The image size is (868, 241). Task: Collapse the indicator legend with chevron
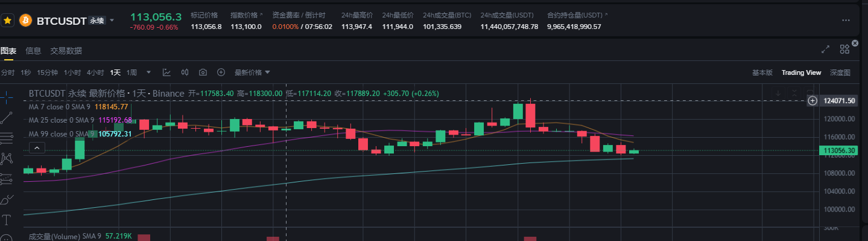37,147
